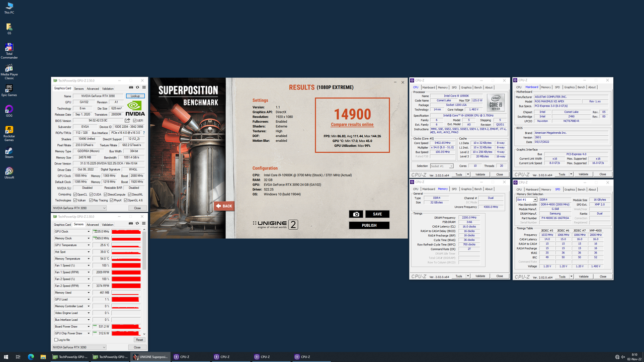
Task: Click the PUBLISH button in Superposition
Action: click(369, 225)
